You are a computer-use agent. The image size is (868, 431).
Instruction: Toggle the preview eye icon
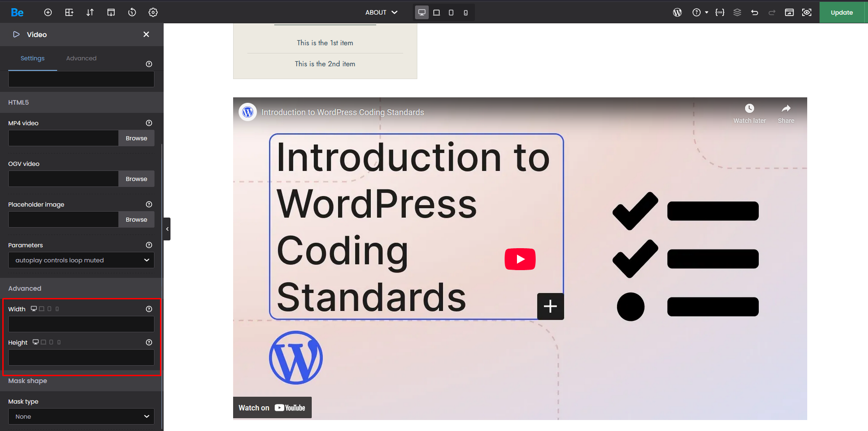[x=807, y=12]
